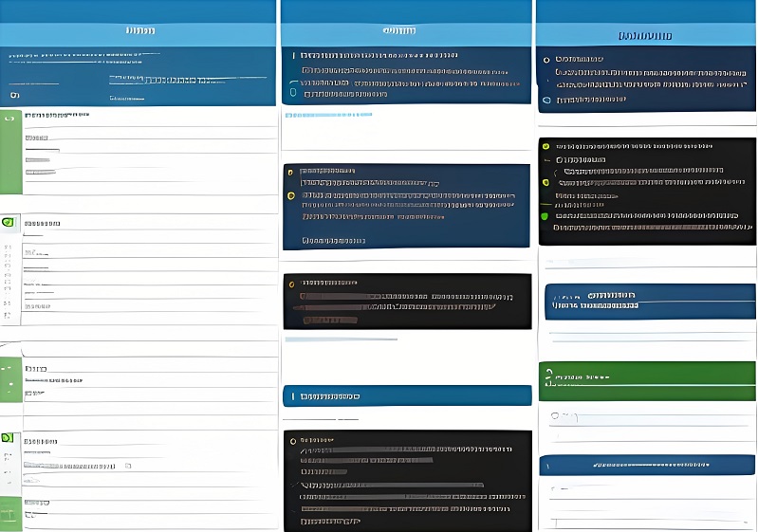Click the green arrow icon beside the first white list section

pos(10,121)
